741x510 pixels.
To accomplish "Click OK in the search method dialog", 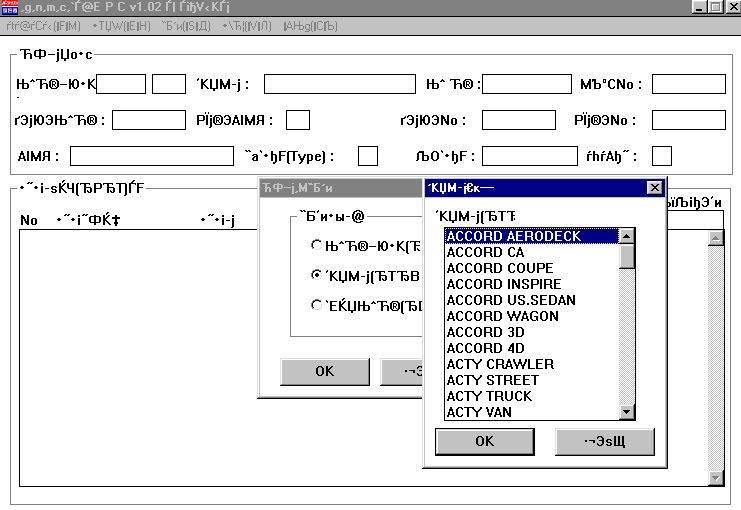I will [x=325, y=372].
